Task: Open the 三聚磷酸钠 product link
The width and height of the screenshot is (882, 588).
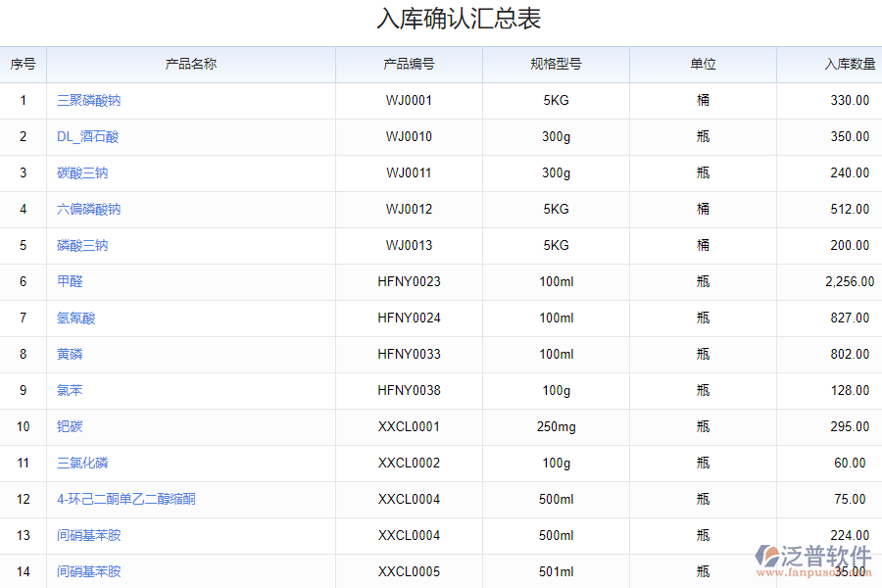Action: 89,101
